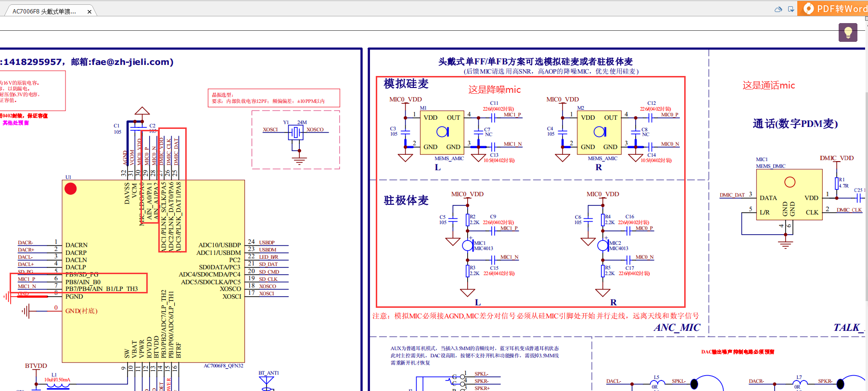Click the note starting AUX为普通耳机模式

[x=474, y=355]
